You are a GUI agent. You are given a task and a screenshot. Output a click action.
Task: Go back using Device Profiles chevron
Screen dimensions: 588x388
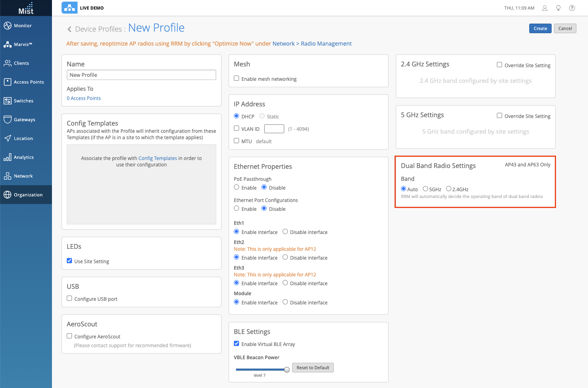point(70,29)
